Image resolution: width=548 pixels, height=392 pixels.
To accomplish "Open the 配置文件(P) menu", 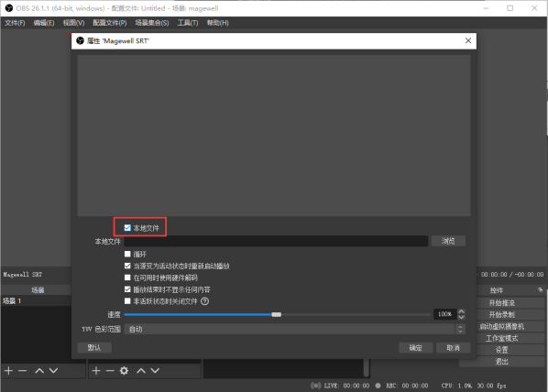I will tap(110, 23).
